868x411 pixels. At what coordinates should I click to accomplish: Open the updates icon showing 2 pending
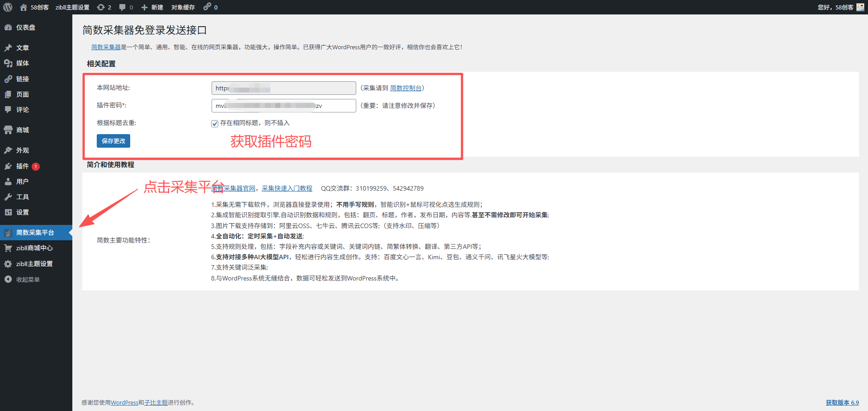click(x=104, y=7)
